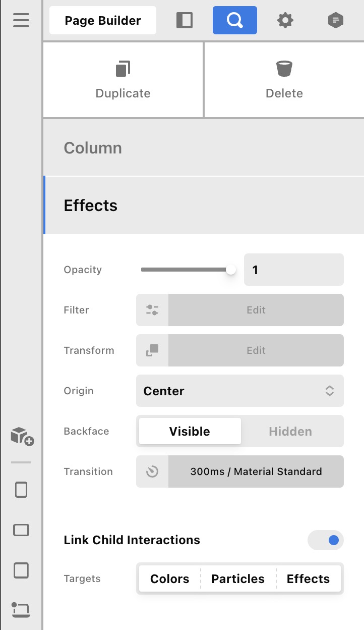Expand the Column section
The width and height of the screenshot is (364, 630).
pyautogui.click(x=204, y=148)
